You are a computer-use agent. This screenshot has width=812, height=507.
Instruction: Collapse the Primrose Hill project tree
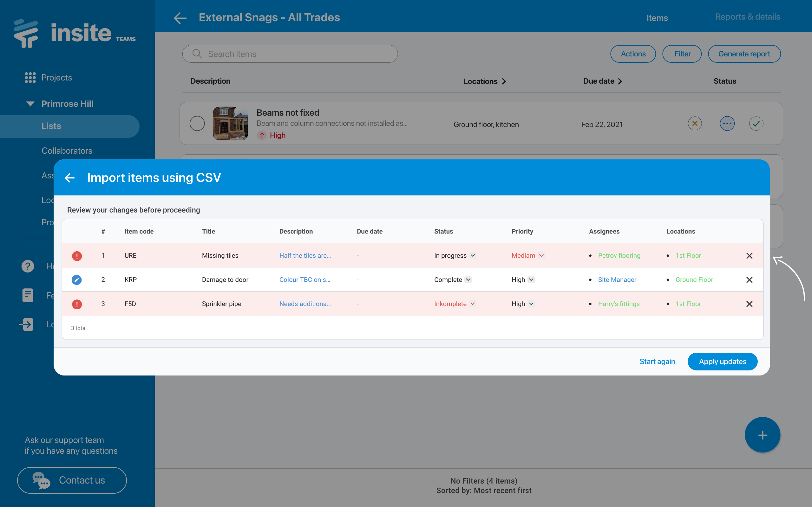tap(30, 104)
